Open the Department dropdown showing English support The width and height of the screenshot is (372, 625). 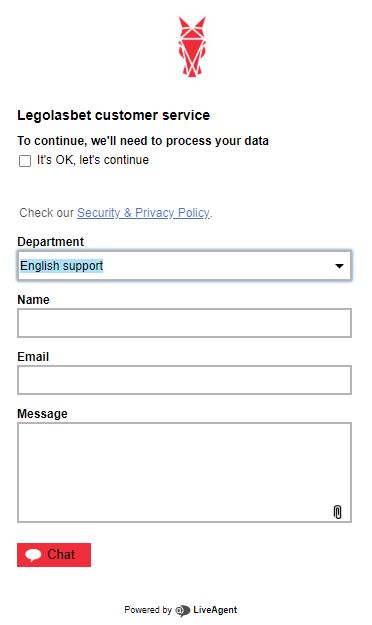[184, 265]
